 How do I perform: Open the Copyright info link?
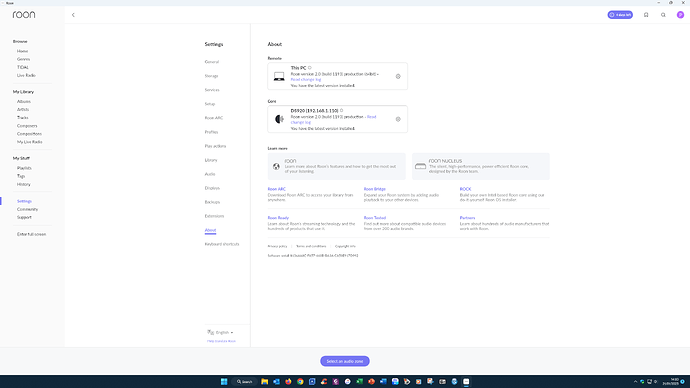click(x=345, y=246)
